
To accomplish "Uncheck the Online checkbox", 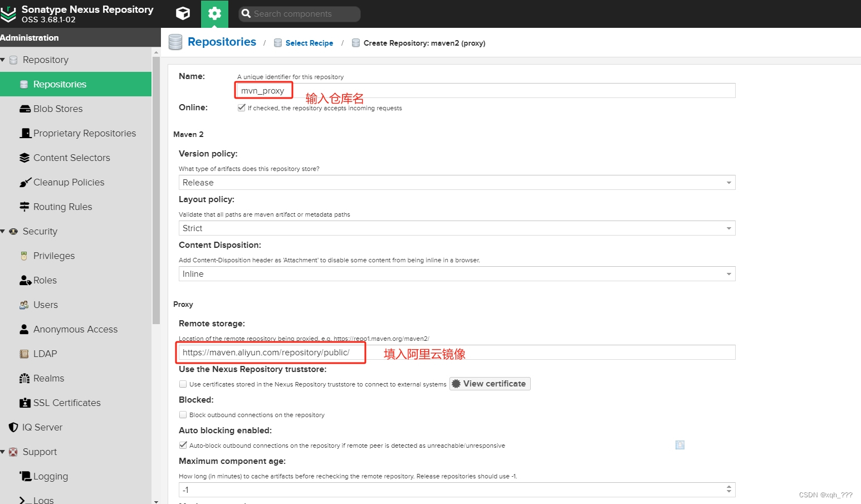I will [241, 107].
